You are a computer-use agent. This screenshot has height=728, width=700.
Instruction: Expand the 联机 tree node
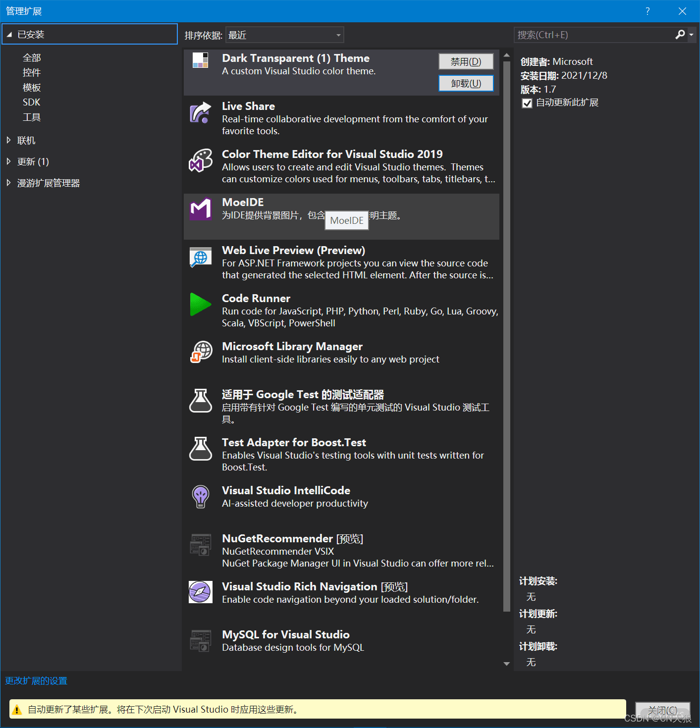[8, 140]
